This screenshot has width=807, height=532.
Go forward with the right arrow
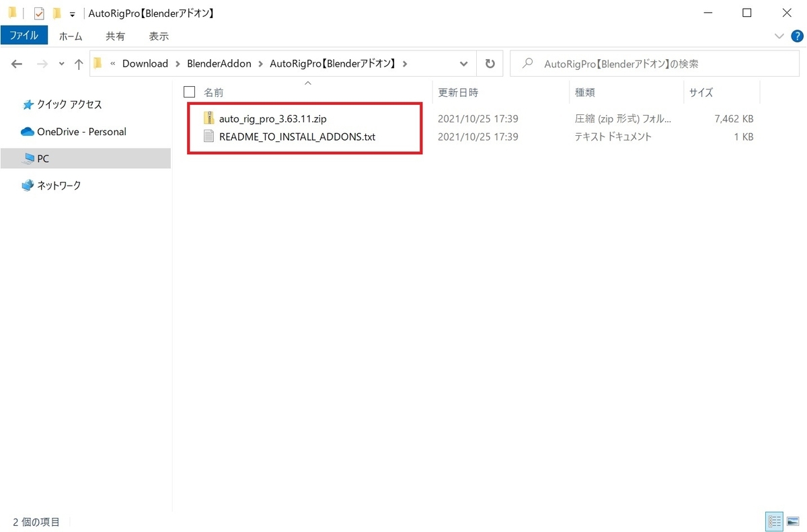click(42, 64)
